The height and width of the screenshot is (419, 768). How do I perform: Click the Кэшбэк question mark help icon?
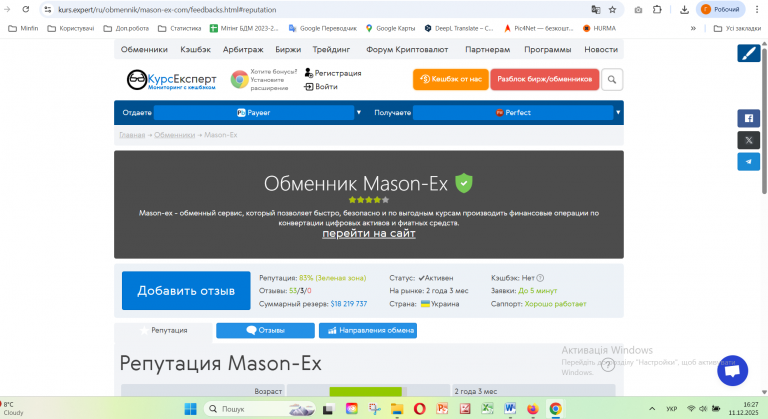[x=540, y=278]
